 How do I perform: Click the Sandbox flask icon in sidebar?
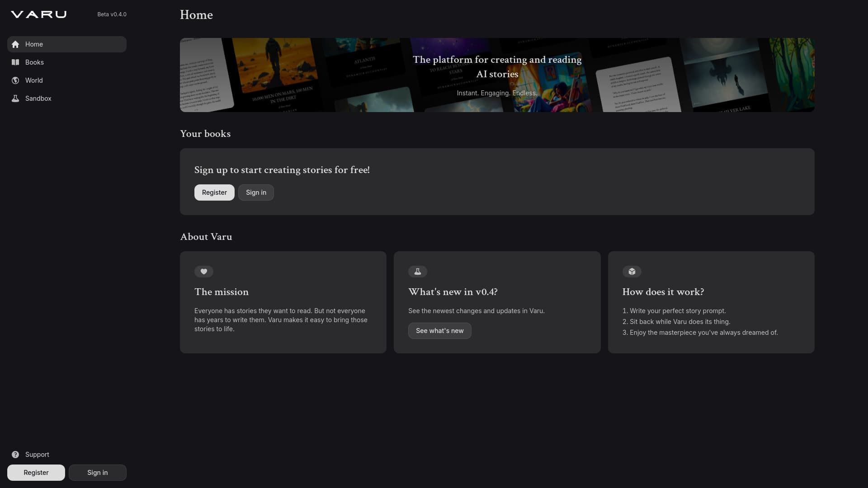point(15,99)
